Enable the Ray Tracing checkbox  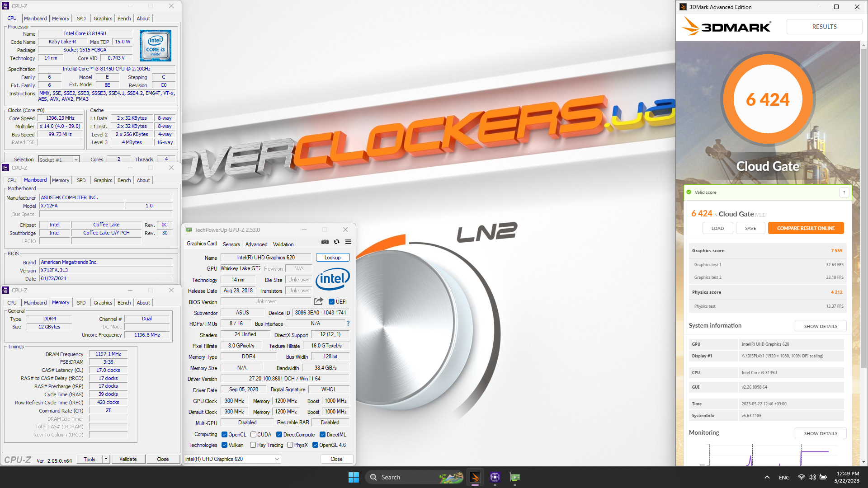coord(253,445)
